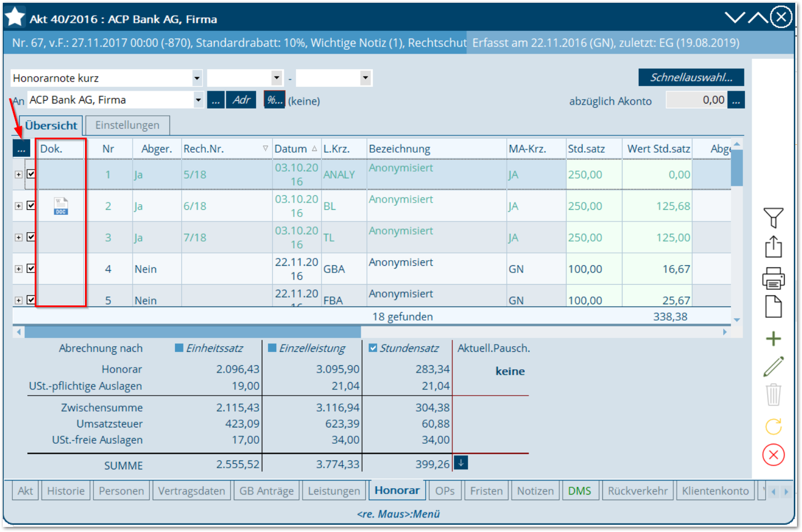Image resolution: width=802 pixels, height=532 pixels.
Task: Click the Schnellauswahl... button
Action: 691,77
